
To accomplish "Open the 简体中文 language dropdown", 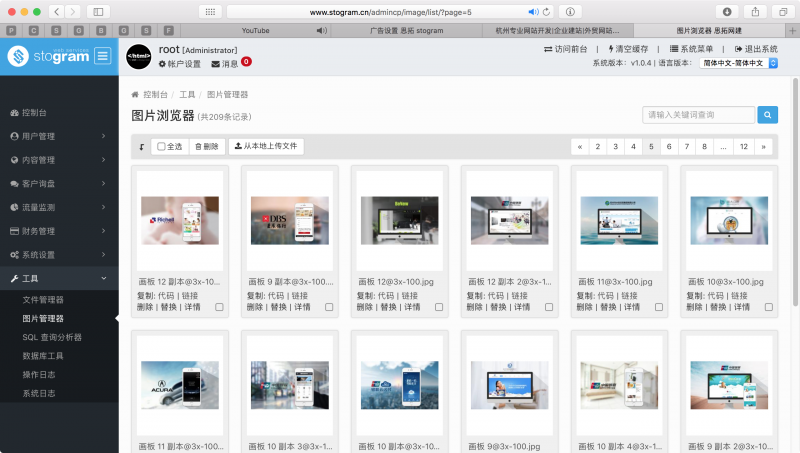I will (738, 63).
